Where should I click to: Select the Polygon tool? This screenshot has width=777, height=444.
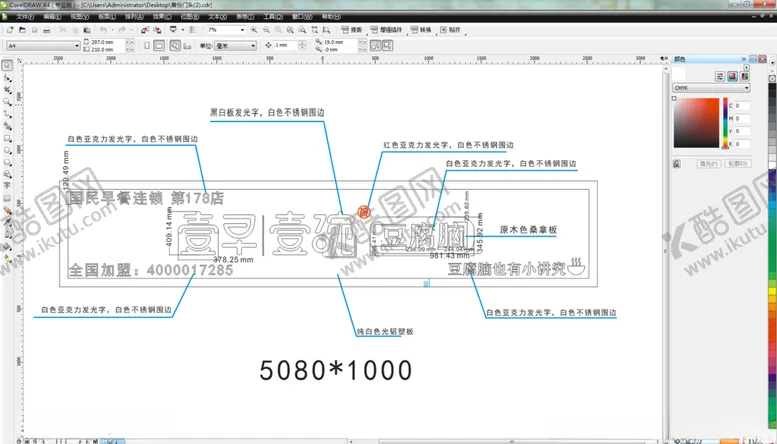coord(7,162)
